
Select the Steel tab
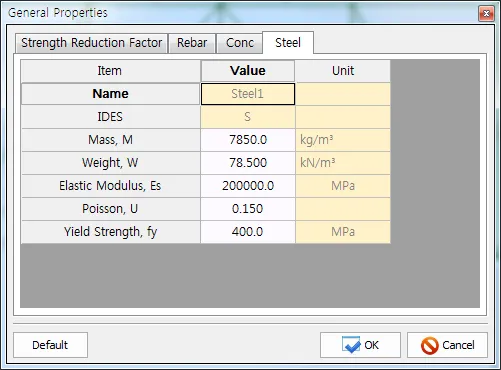pos(288,43)
